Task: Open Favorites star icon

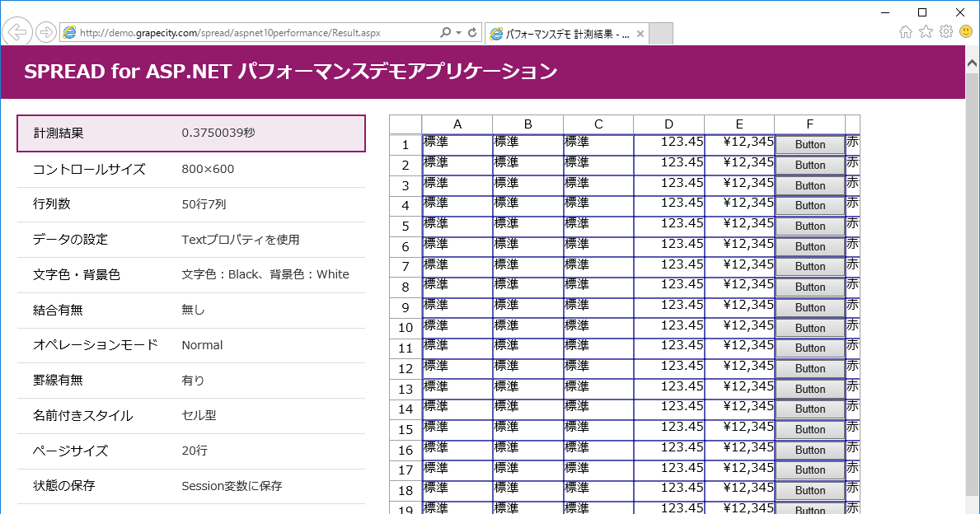Action: 926,32
